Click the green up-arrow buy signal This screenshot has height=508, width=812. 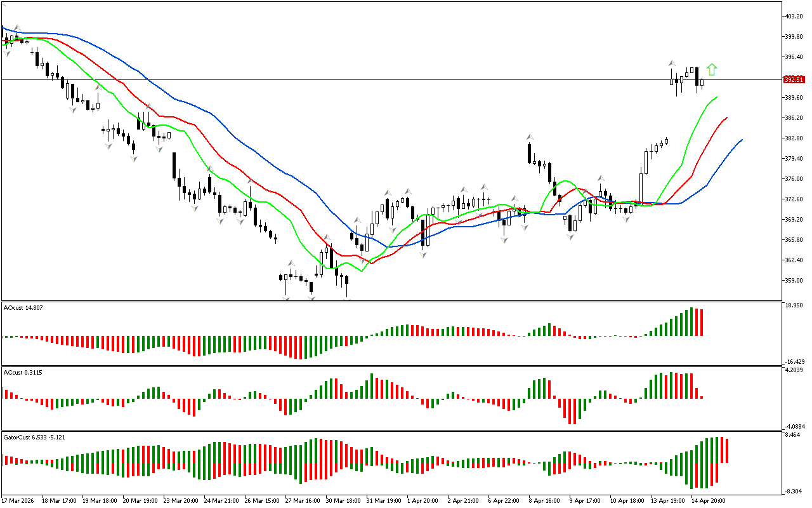tap(712, 69)
